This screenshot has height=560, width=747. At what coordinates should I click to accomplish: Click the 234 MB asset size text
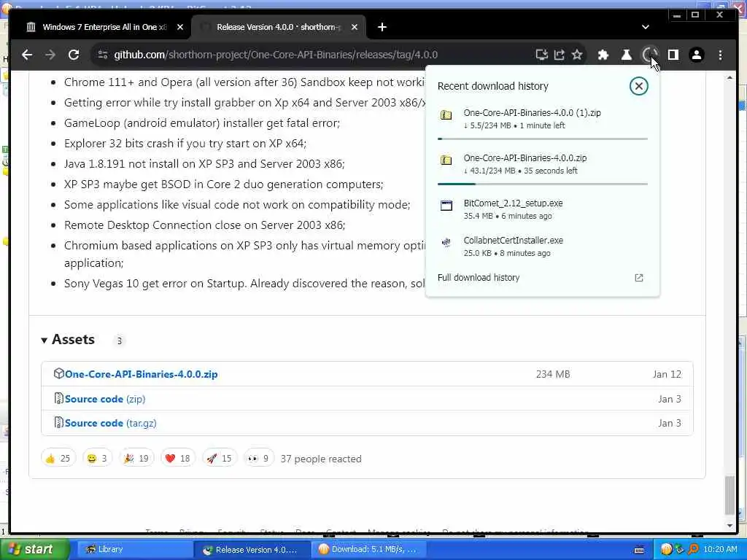click(553, 374)
